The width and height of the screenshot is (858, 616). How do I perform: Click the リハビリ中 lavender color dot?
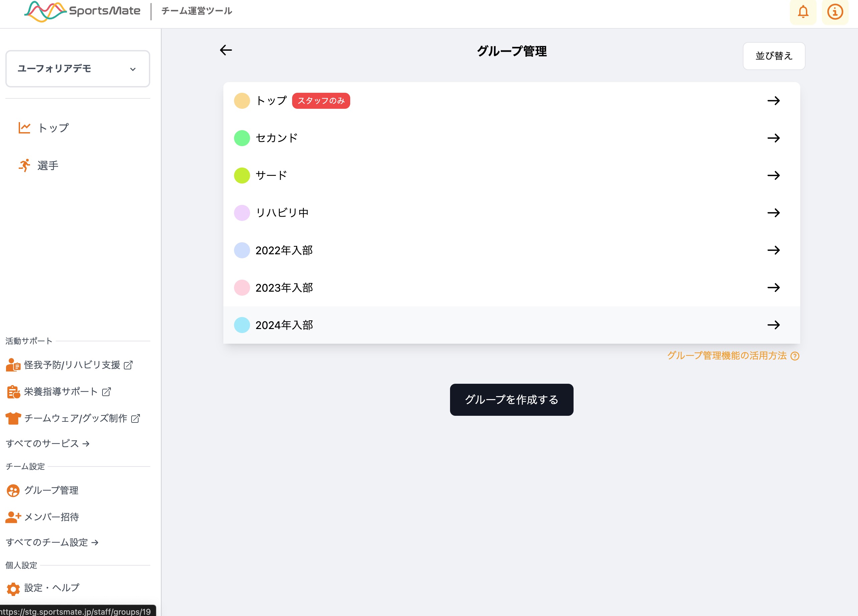[x=242, y=213]
